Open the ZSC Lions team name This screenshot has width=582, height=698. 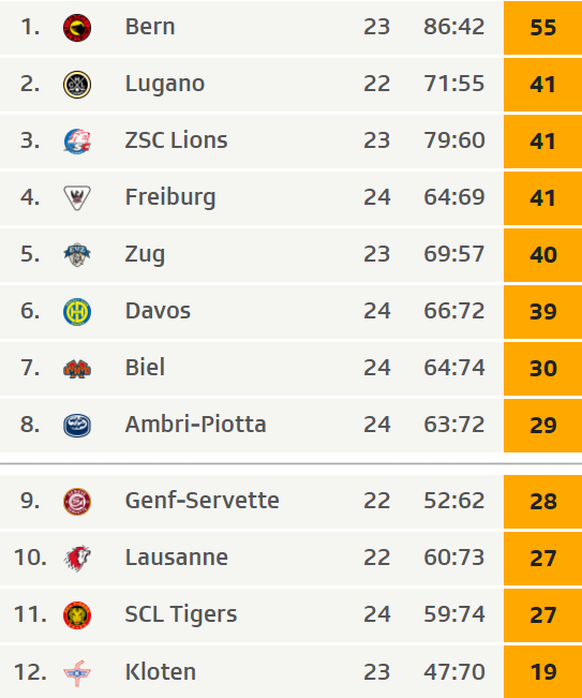pyautogui.click(x=176, y=140)
